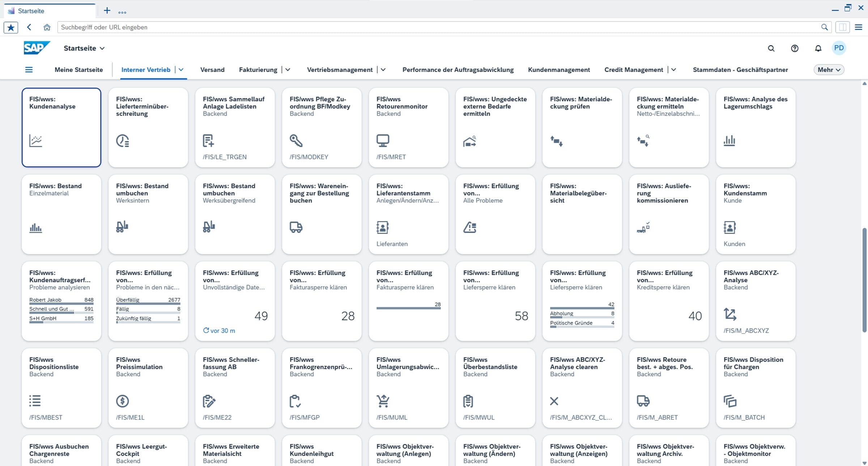The height and width of the screenshot is (466, 868).
Task: Click the X icon on ABC/XYZ-Analyse clearen tile
Action: 554,401
